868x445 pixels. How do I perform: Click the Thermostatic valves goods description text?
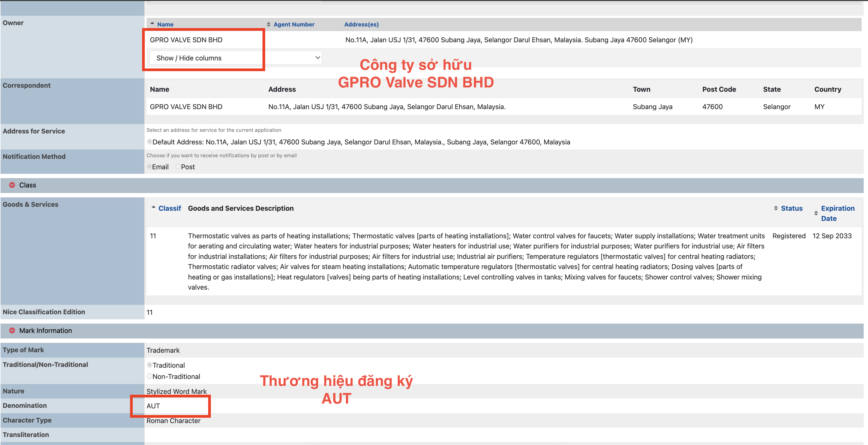476,261
